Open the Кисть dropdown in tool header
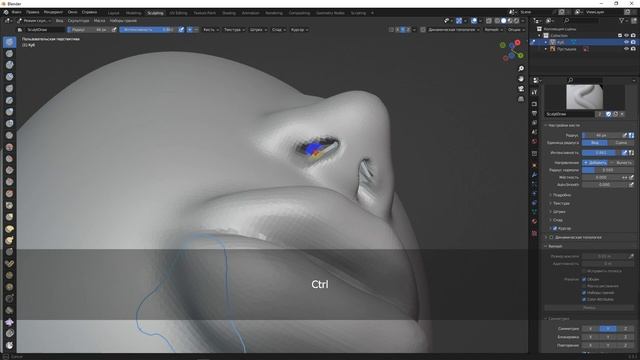Image resolution: width=640 pixels, height=360 pixels. click(x=211, y=30)
